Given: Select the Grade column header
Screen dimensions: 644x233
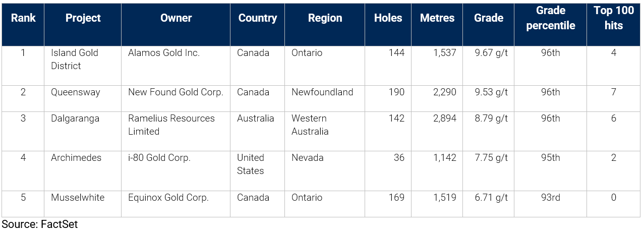Looking at the screenshot, I should (489, 18).
